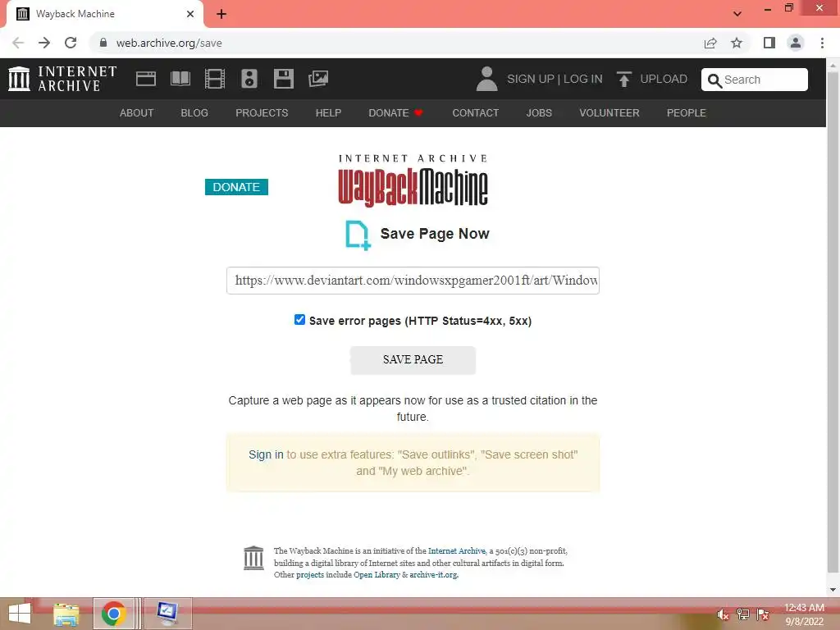Uncheck Save error pages checkbox
The height and width of the screenshot is (630, 840).
[x=299, y=320]
